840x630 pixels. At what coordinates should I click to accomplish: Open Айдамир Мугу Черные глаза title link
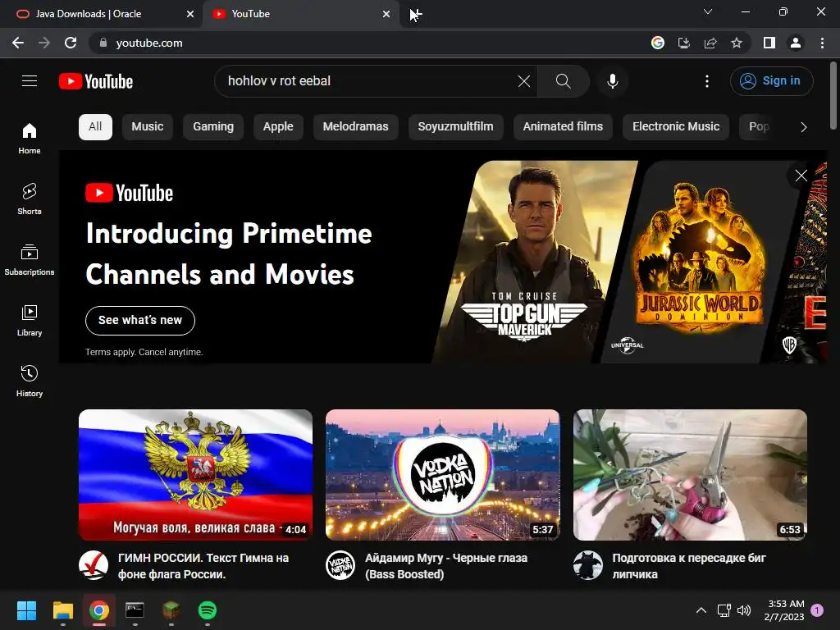point(446,566)
